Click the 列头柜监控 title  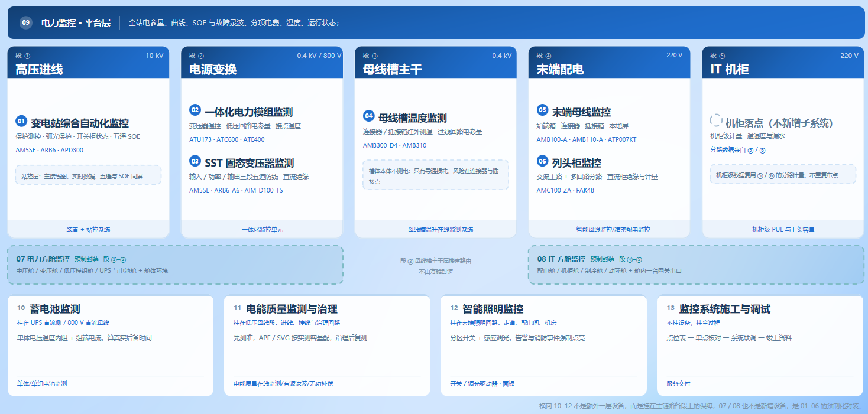(x=576, y=163)
